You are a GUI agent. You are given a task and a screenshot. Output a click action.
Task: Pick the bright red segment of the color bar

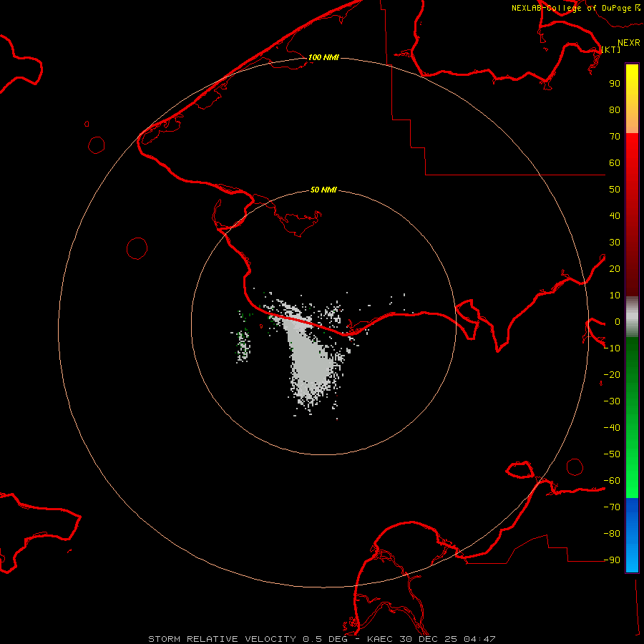pyautogui.click(x=632, y=215)
